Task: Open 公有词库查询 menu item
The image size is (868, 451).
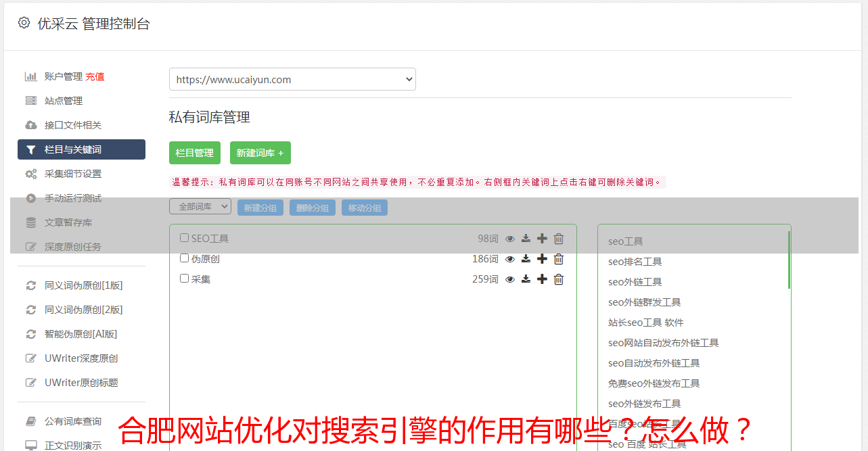Action: [x=73, y=421]
